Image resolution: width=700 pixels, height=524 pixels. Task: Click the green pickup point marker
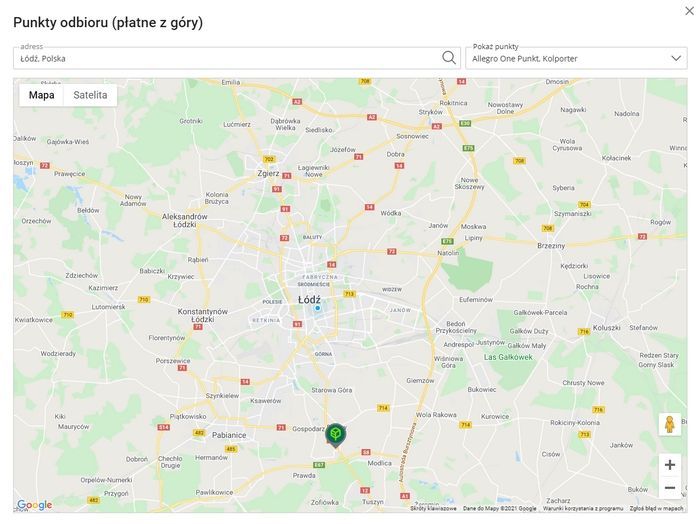click(x=336, y=434)
